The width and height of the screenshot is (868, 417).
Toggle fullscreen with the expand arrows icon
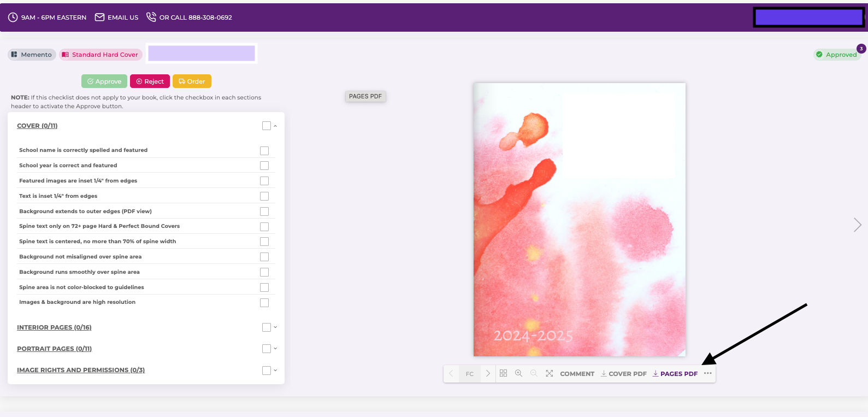tap(550, 373)
